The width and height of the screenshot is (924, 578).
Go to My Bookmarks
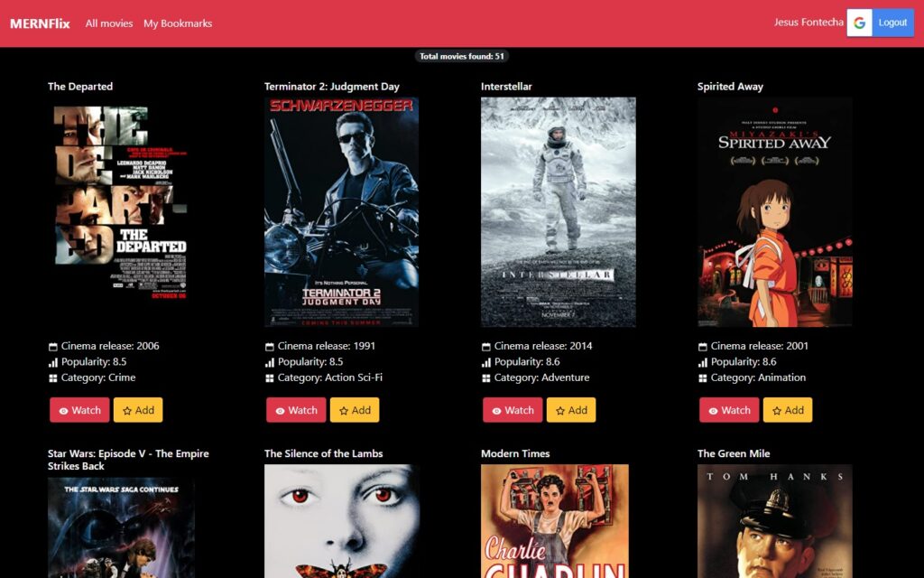coord(178,23)
